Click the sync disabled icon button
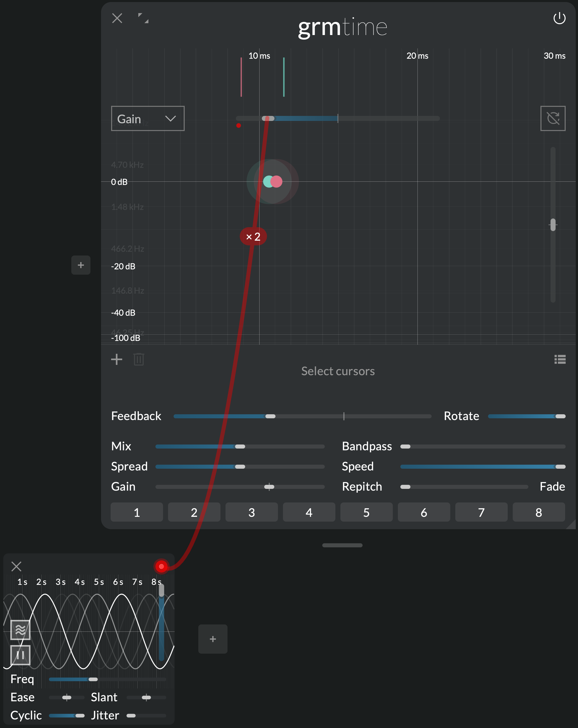 (553, 118)
